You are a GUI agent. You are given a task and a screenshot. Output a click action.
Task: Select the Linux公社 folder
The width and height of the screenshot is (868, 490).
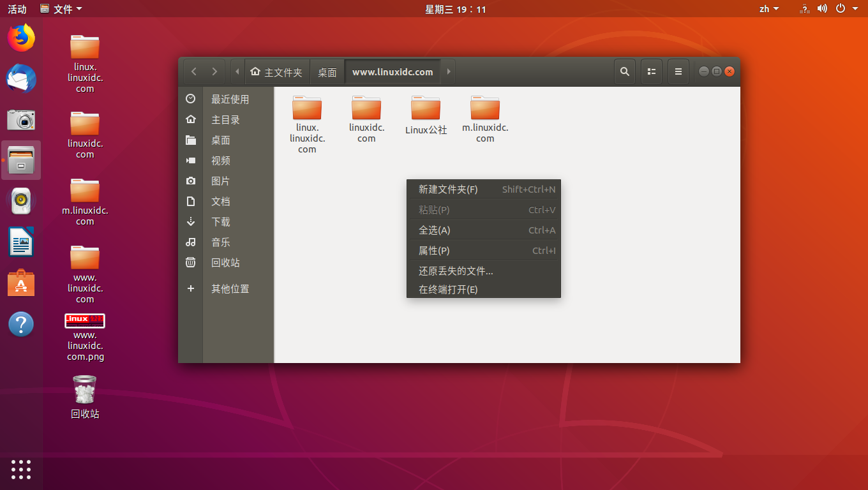coord(426,115)
